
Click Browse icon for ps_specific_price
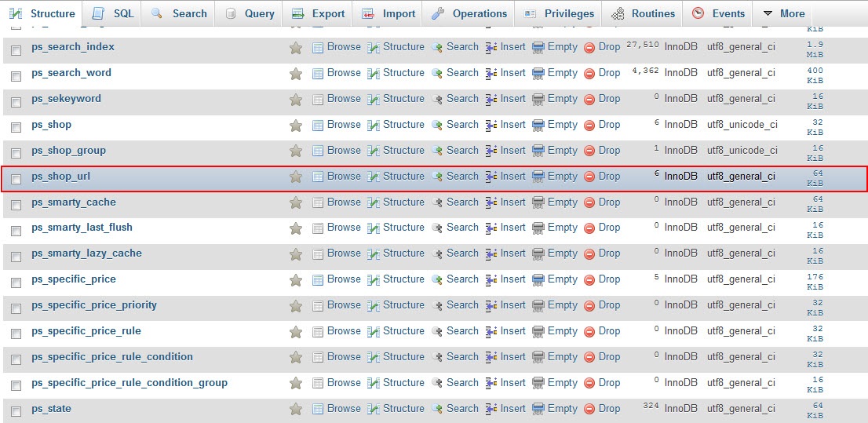point(318,279)
